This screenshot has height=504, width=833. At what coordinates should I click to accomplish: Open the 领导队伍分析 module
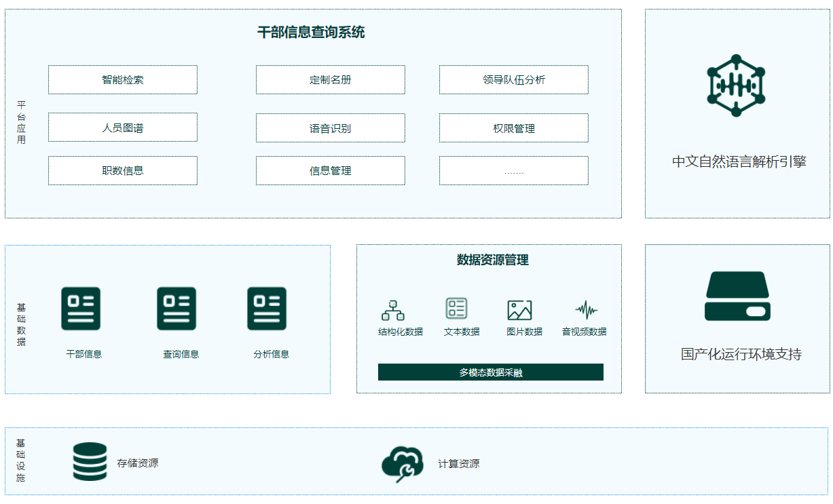(x=514, y=80)
